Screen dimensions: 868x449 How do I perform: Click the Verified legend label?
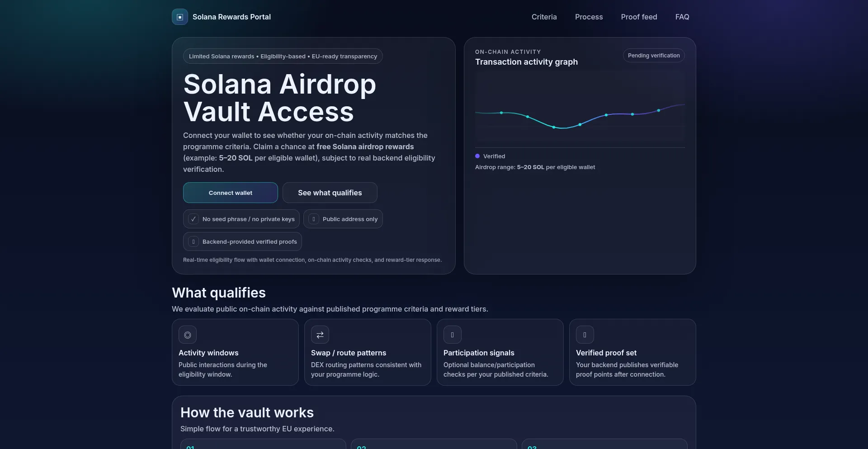tap(494, 156)
